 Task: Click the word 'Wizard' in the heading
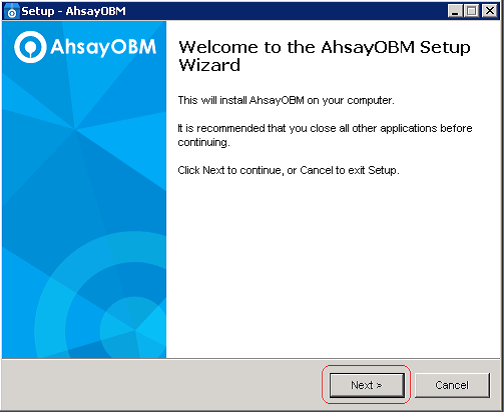point(209,65)
